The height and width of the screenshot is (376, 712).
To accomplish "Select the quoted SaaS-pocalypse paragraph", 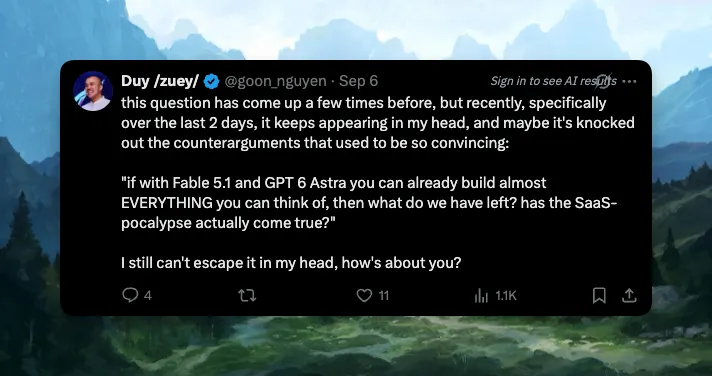I will point(370,203).
